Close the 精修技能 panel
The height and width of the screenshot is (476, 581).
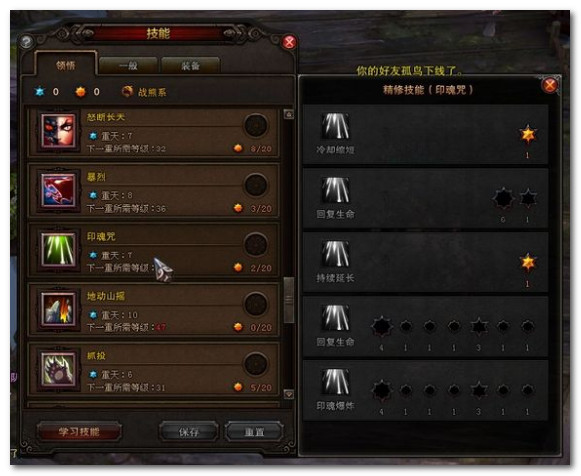click(550, 85)
